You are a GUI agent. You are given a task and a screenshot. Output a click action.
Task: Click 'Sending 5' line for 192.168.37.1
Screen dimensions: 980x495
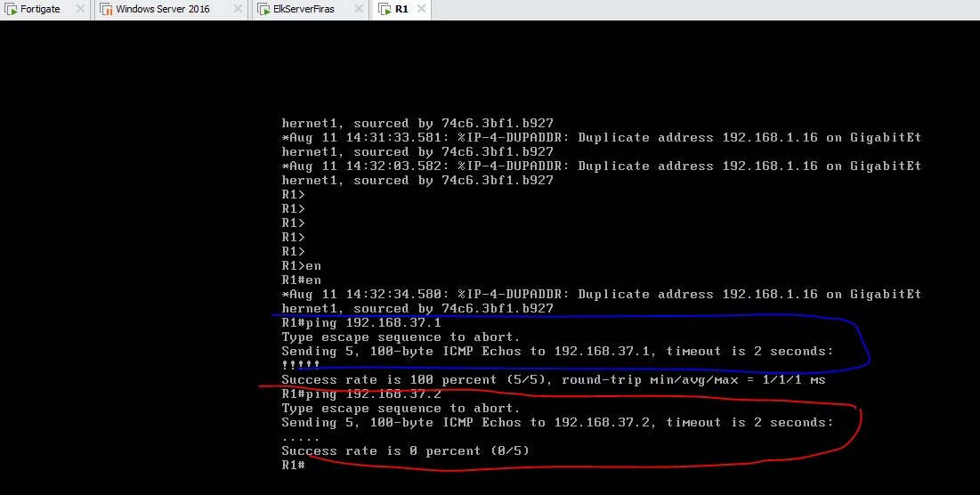point(557,352)
